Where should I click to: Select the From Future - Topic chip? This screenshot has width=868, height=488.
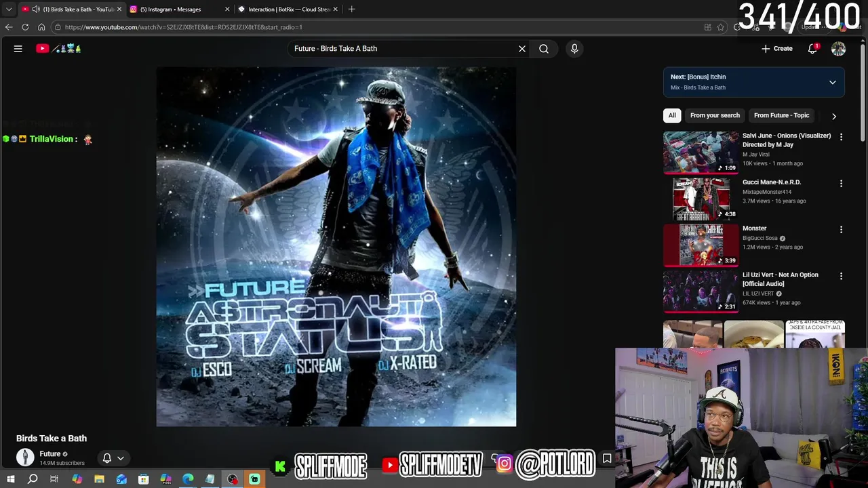pyautogui.click(x=781, y=115)
